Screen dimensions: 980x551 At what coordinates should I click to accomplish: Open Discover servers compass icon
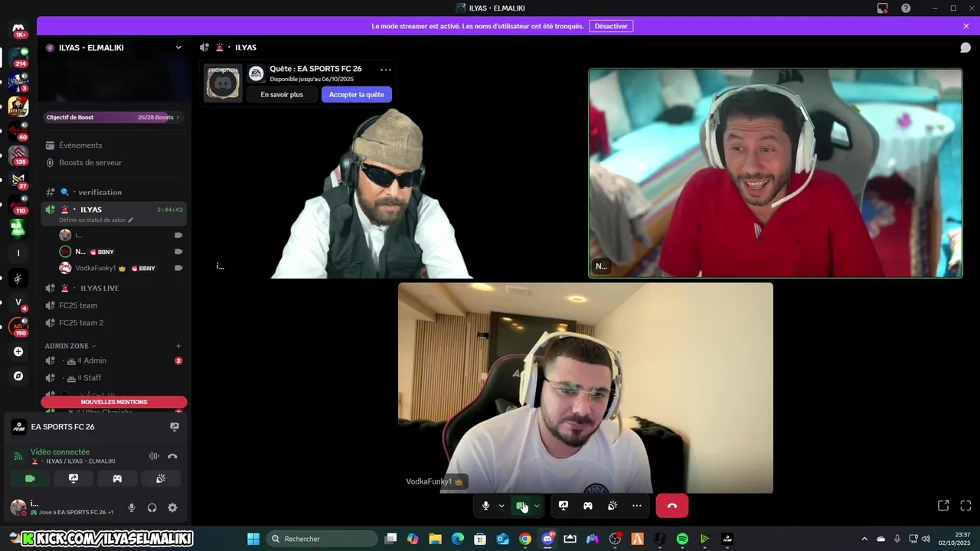pyautogui.click(x=18, y=376)
